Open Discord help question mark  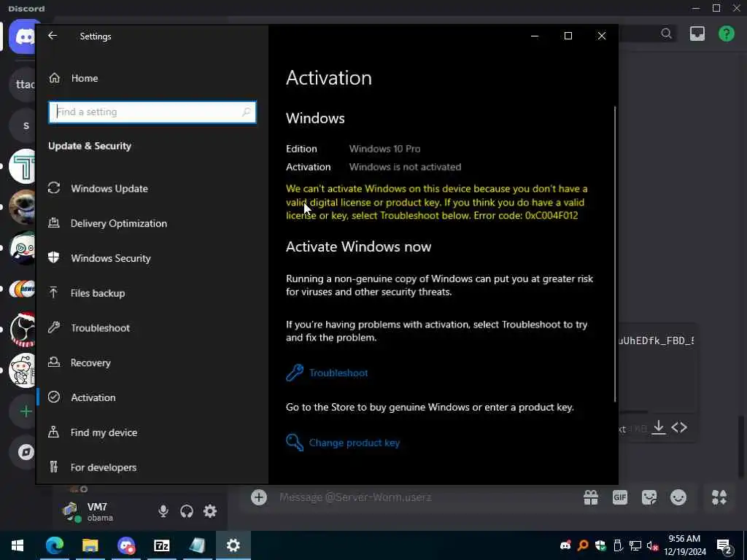[726, 34]
